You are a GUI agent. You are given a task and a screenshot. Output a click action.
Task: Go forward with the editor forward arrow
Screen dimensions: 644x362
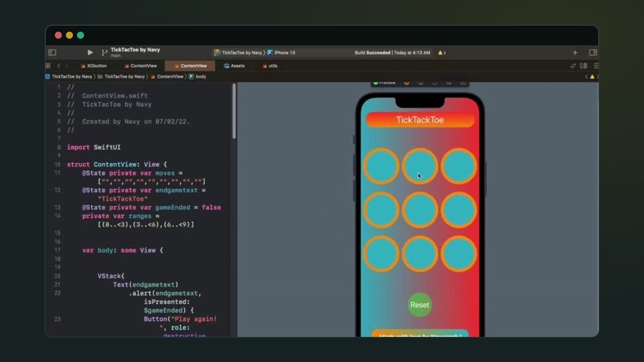(66, 66)
